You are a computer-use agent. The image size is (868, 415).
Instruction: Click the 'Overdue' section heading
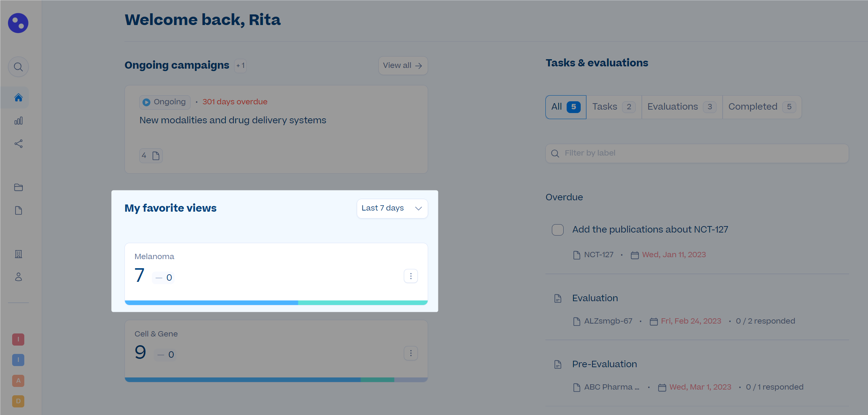[564, 197]
